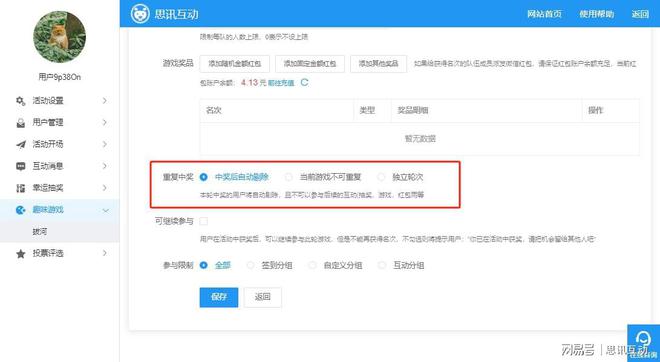Collapse the 趣味游戏 chevron arrow
The image size is (660, 362).
click(x=106, y=210)
